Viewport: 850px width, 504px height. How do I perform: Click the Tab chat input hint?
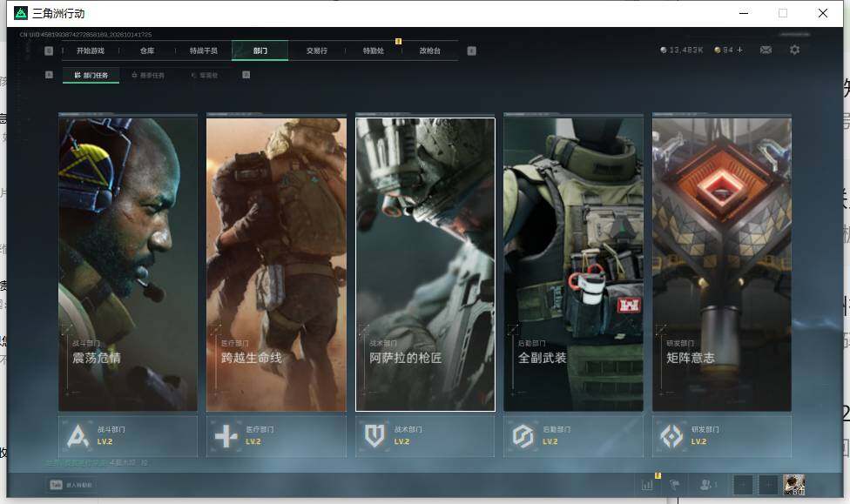coord(71,485)
